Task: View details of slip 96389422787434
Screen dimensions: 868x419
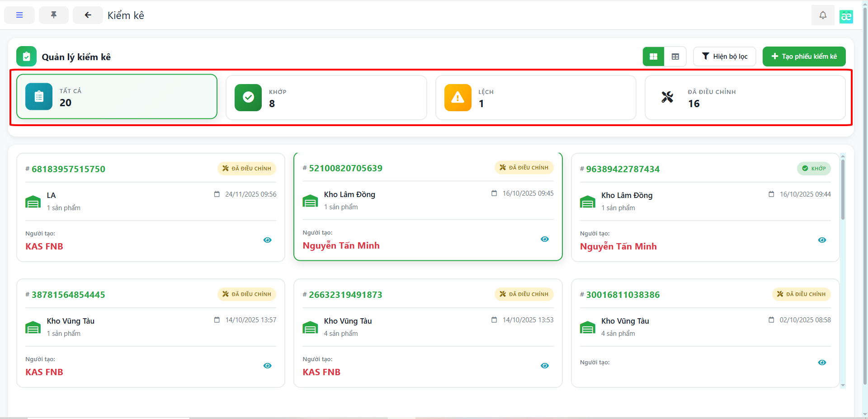Action: click(822, 240)
